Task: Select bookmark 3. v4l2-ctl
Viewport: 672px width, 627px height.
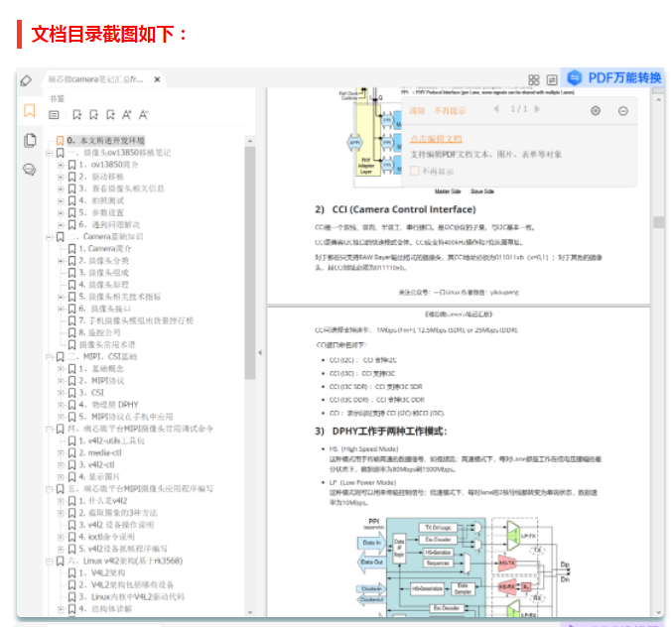Action: 96,464
